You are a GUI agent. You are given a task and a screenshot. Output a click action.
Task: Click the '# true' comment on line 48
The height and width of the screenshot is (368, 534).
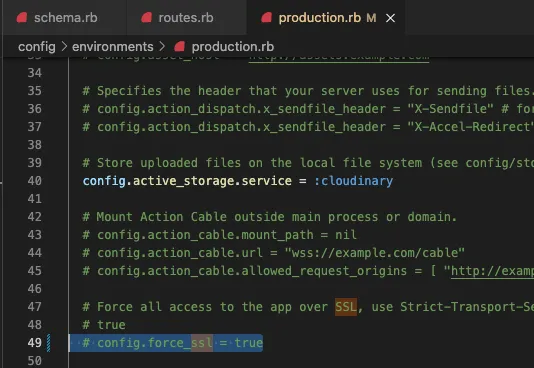coord(104,325)
